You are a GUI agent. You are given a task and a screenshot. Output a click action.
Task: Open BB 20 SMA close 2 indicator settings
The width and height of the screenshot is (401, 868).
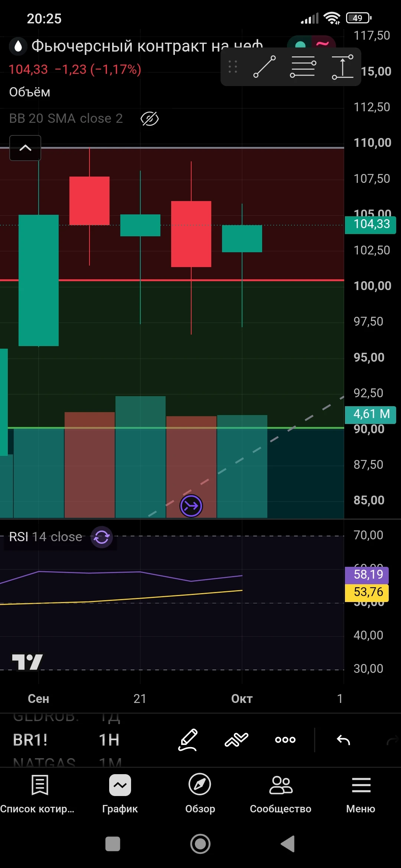tap(66, 118)
